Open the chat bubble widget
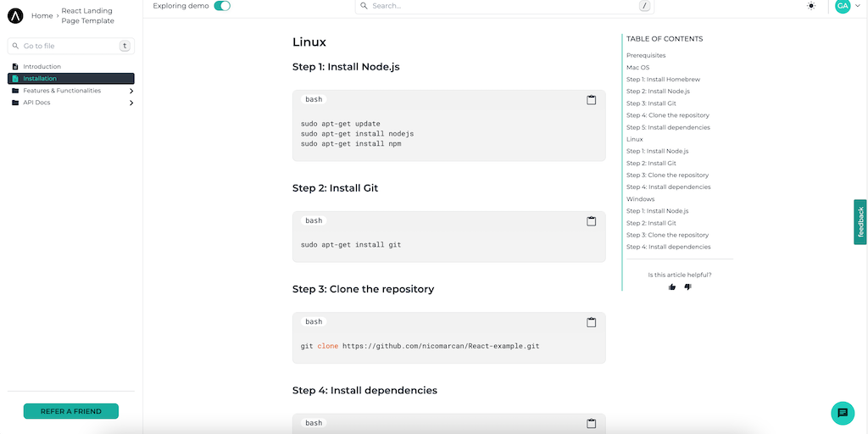 842,413
